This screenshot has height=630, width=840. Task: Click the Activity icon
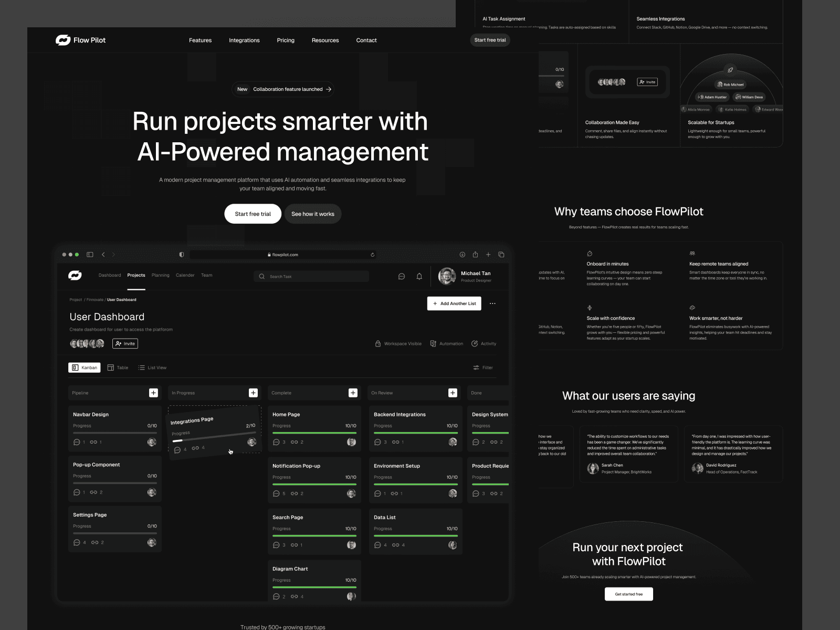point(475,343)
